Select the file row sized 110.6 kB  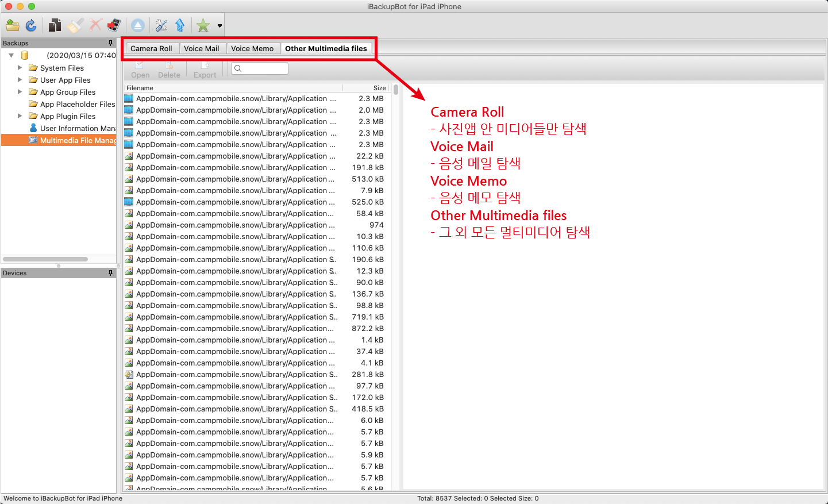pyautogui.click(x=257, y=248)
